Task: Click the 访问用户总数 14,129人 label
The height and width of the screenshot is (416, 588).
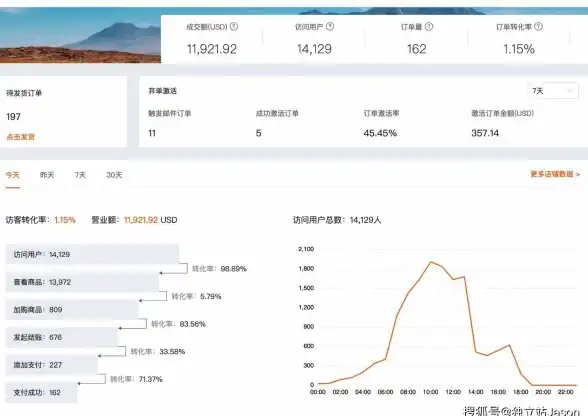Action: (x=337, y=220)
